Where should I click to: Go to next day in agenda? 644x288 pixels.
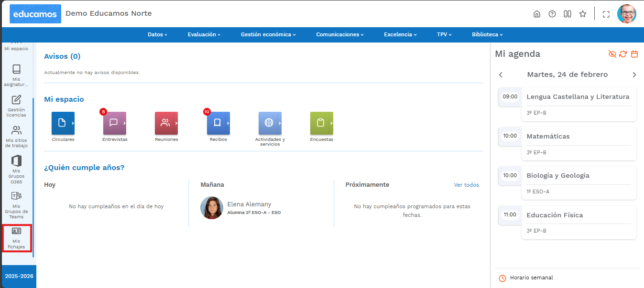(634, 75)
